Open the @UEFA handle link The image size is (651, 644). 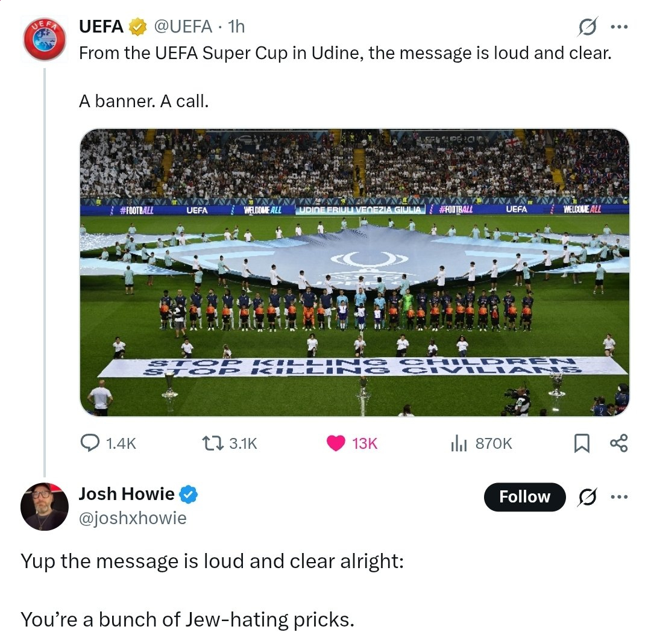(x=183, y=27)
